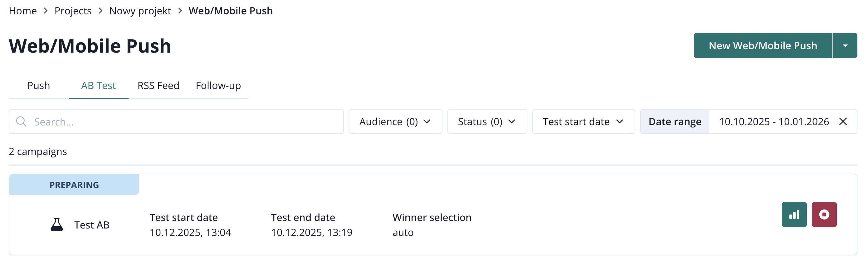Go to Home in breadcrumb
This screenshot has width=868, height=259.
pos(23,11)
